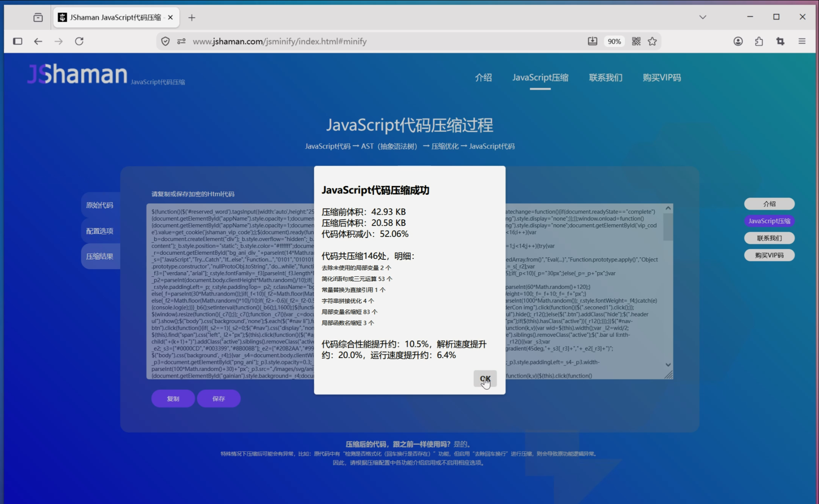
Task: Open the extensions puzzle icon
Action: [759, 41]
